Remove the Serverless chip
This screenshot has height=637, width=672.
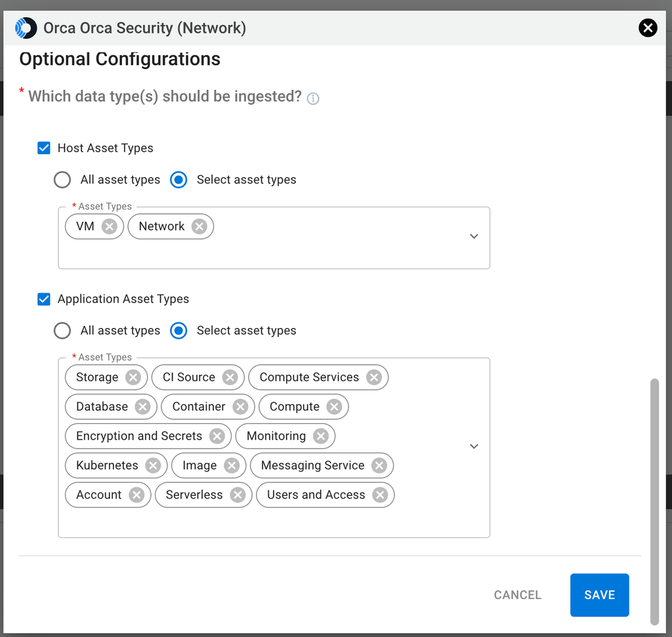(238, 495)
